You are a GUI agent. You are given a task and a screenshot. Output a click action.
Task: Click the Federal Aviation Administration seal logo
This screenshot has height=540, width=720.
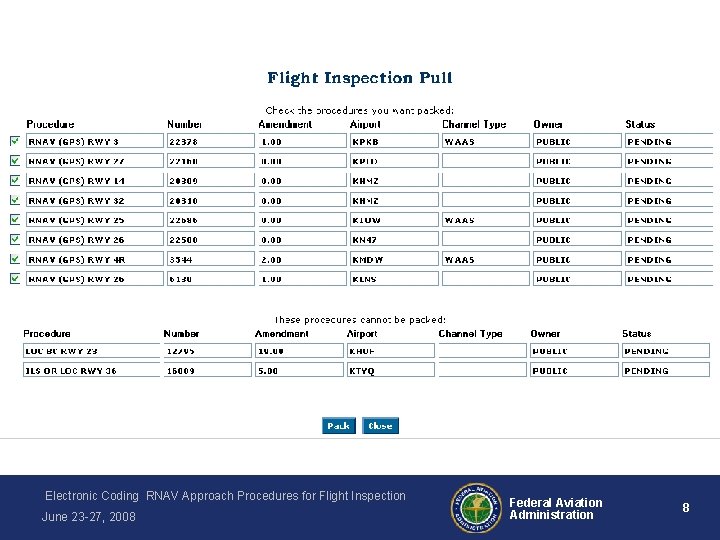473,508
